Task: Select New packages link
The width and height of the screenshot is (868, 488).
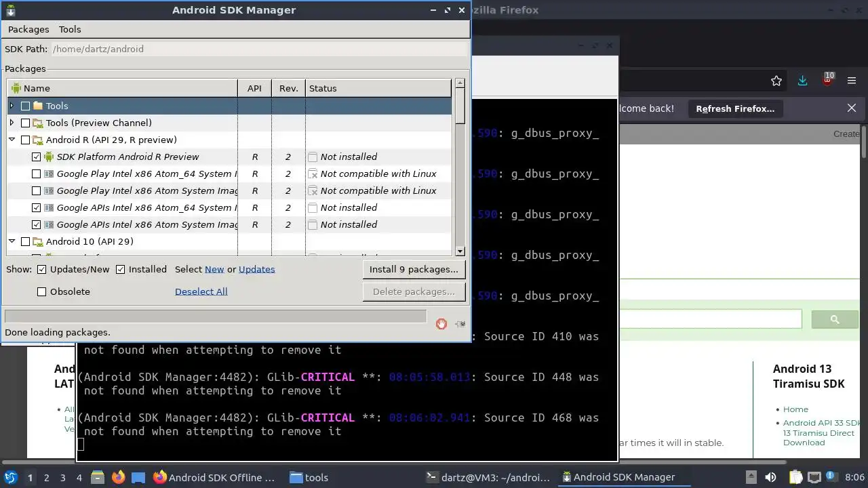Action: click(x=214, y=269)
